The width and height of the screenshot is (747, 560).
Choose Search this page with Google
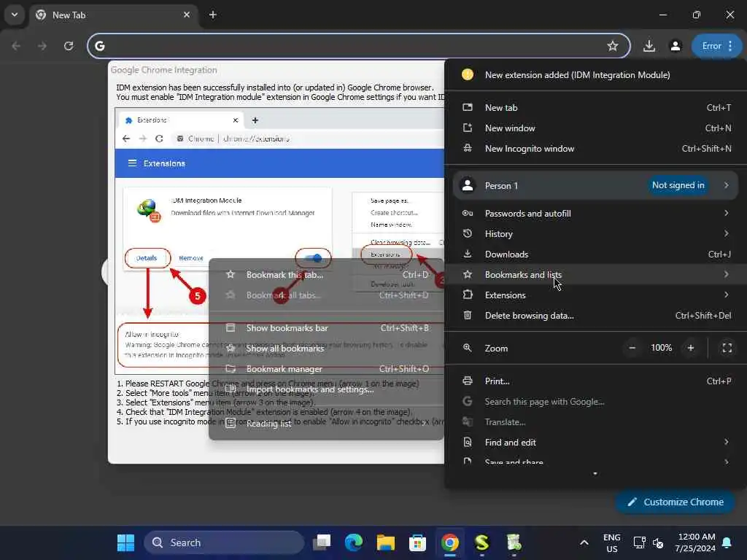tap(595, 402)
